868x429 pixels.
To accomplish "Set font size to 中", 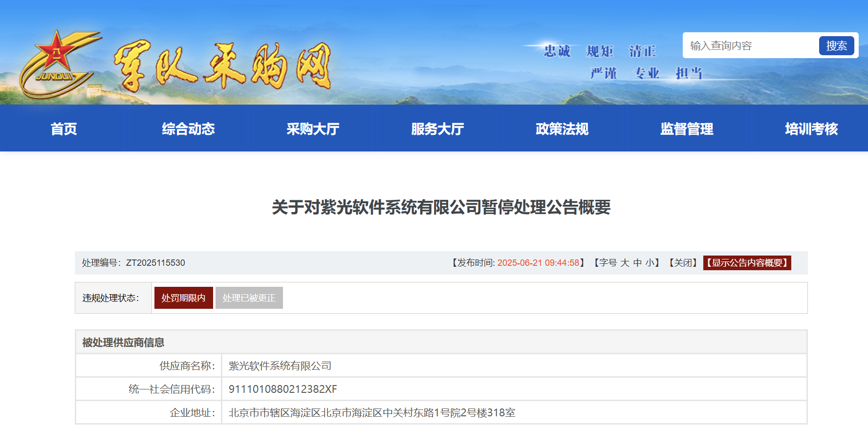I will pyautogui.click(x=637, y=263).
